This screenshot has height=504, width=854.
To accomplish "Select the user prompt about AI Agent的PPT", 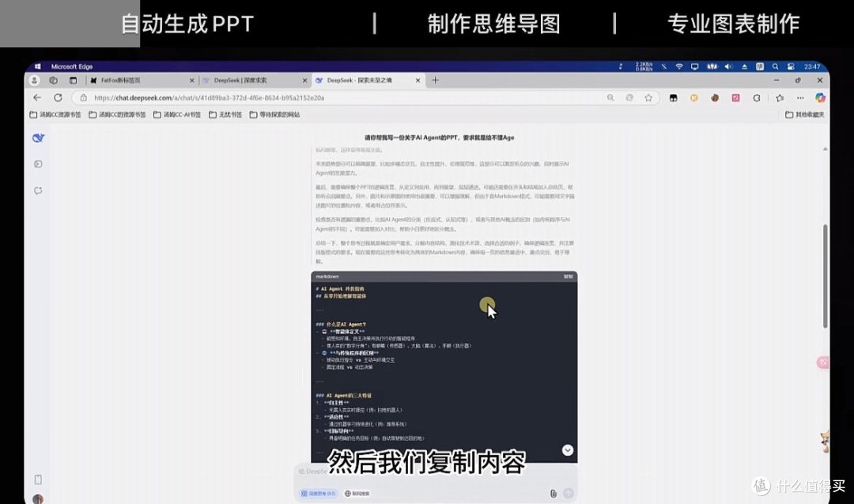I will pyautogui.click(x=440, y=137).
